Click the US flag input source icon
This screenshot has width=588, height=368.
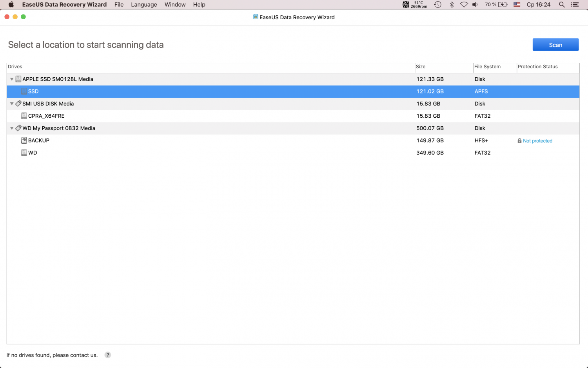tap(517, 5)
